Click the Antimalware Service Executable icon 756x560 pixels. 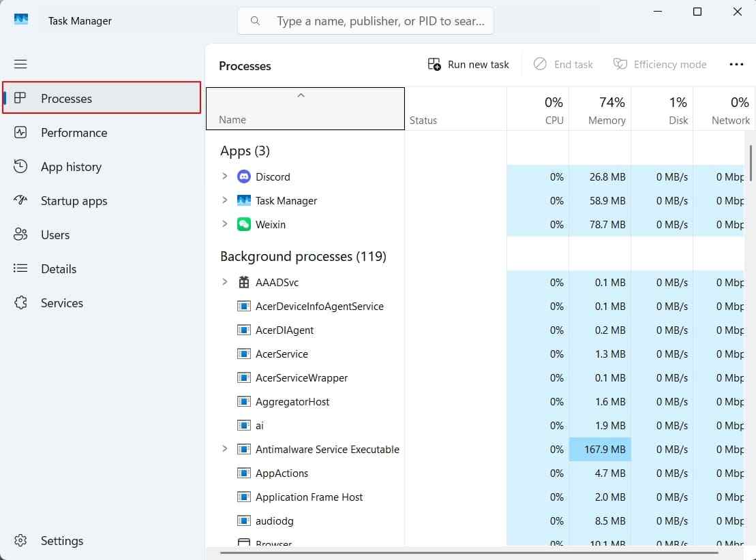point(244,449)
